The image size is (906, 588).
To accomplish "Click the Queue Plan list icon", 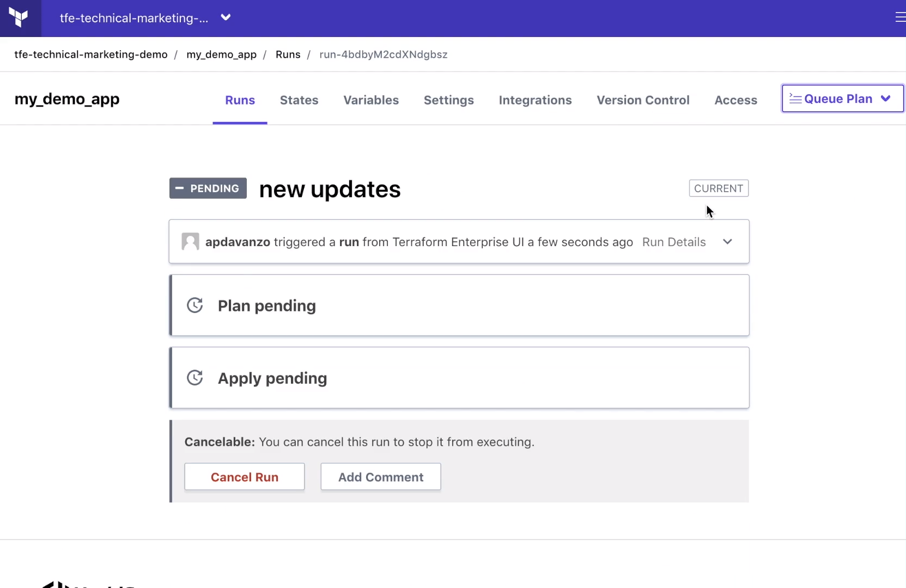I will click(795, 99).
